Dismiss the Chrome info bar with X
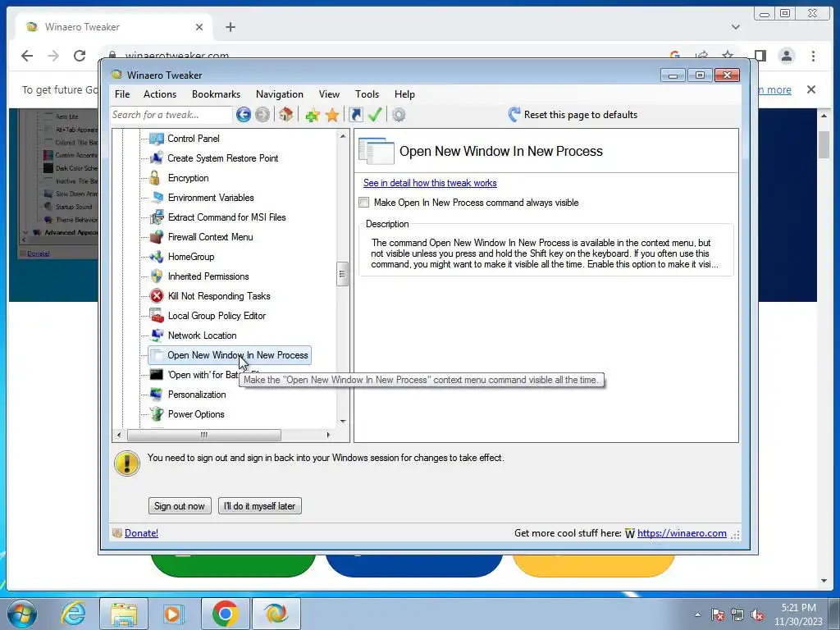 [811, 89]
